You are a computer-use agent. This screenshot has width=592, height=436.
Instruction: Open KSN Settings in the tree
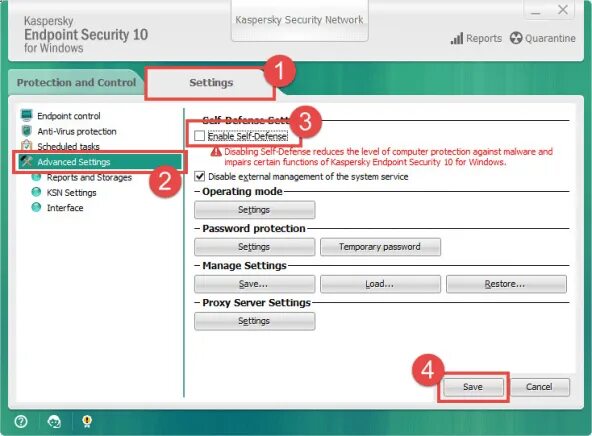coord(71,193)
